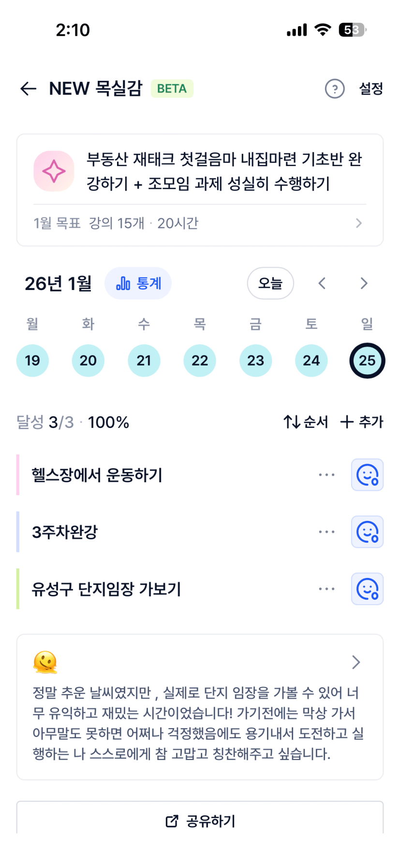Open more options for 헬스장에서 운동하기

[326, 475]
